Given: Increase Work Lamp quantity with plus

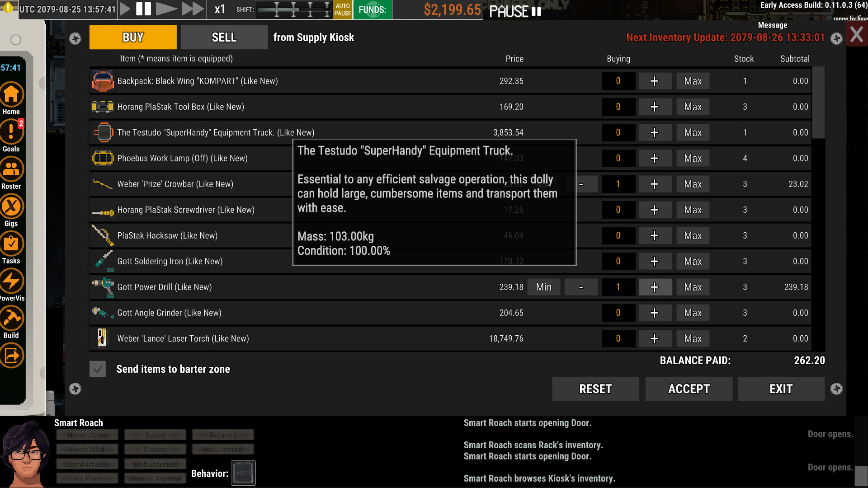Looking at the screenshot, I should tap(655, 159).
